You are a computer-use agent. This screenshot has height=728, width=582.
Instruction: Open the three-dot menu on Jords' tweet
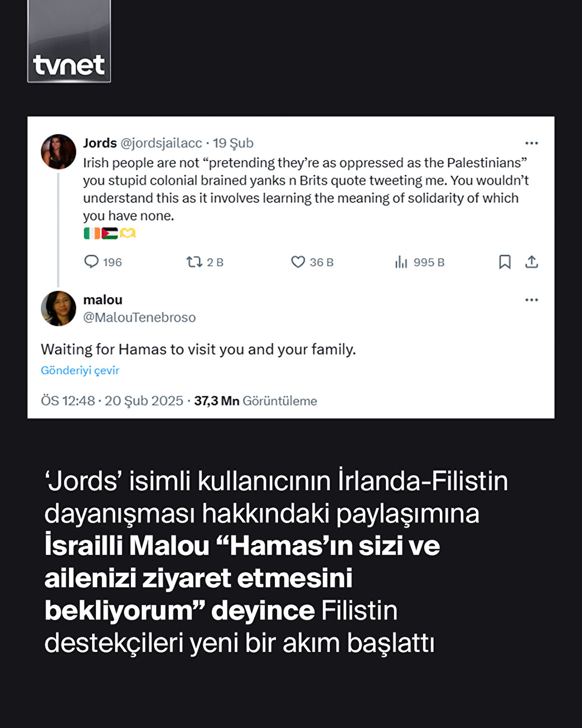pyautogui.click(x=532, y=143)
